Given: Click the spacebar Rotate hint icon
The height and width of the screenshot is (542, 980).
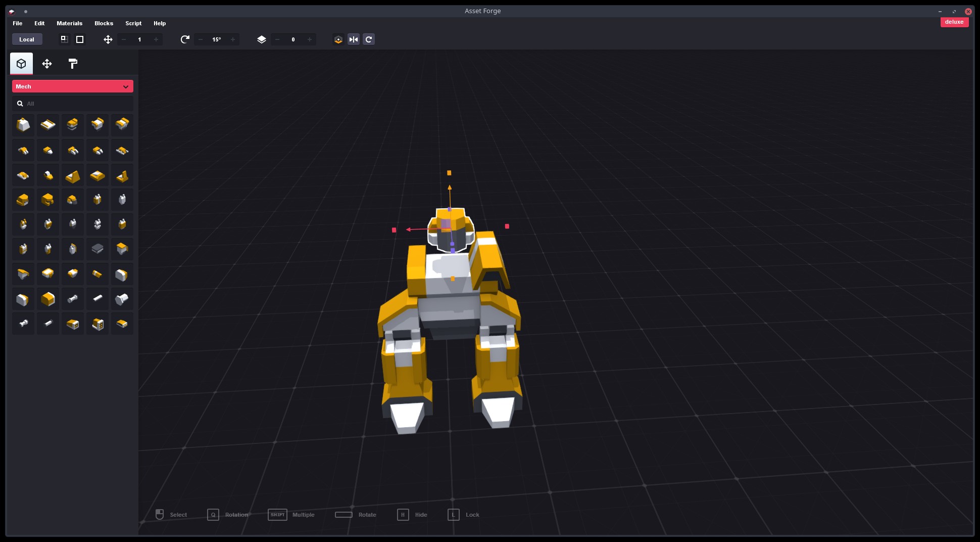Looking at the screenshot, I should click(344, 515).
